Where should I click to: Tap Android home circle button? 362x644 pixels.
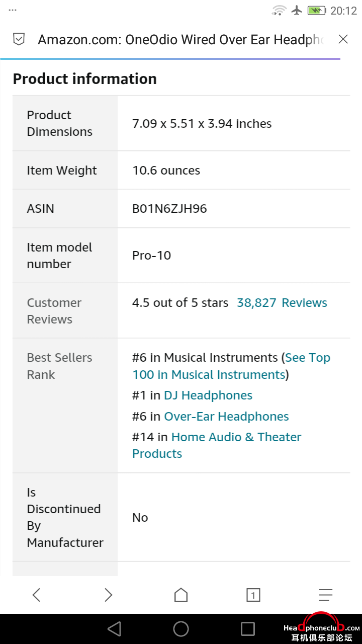pos(181,628)
